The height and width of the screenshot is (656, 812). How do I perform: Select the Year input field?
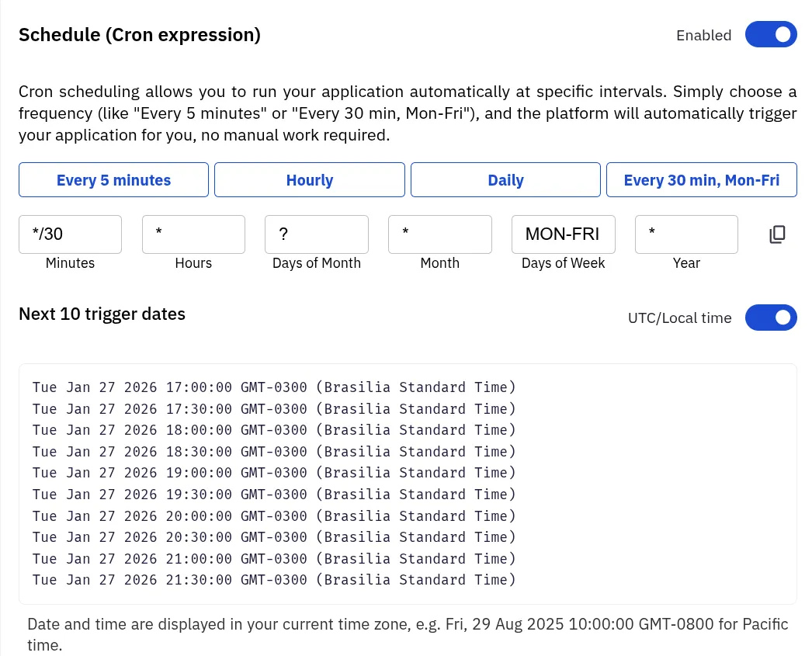point(686,234)
